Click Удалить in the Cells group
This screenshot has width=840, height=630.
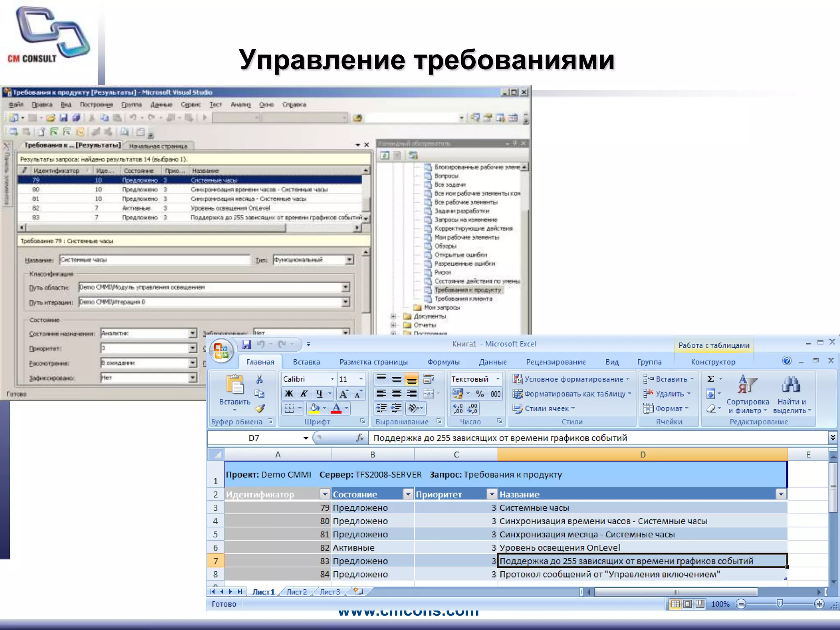click(x=667, y=394)
